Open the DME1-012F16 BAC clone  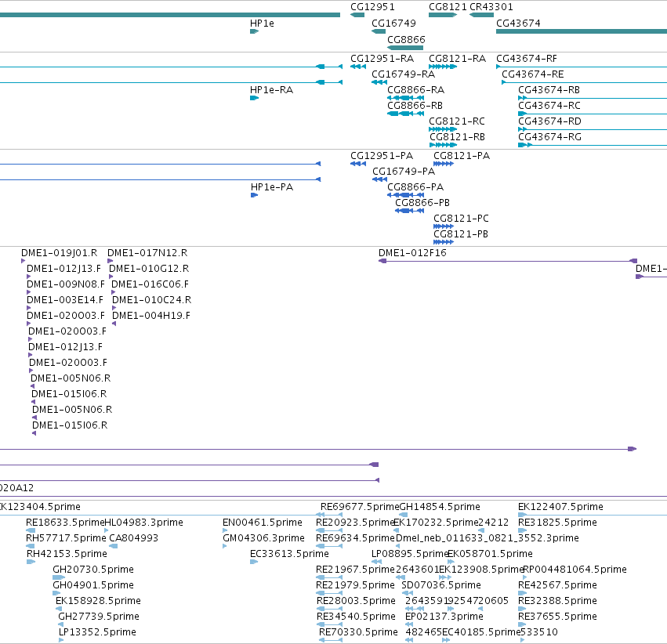point(508,261)
